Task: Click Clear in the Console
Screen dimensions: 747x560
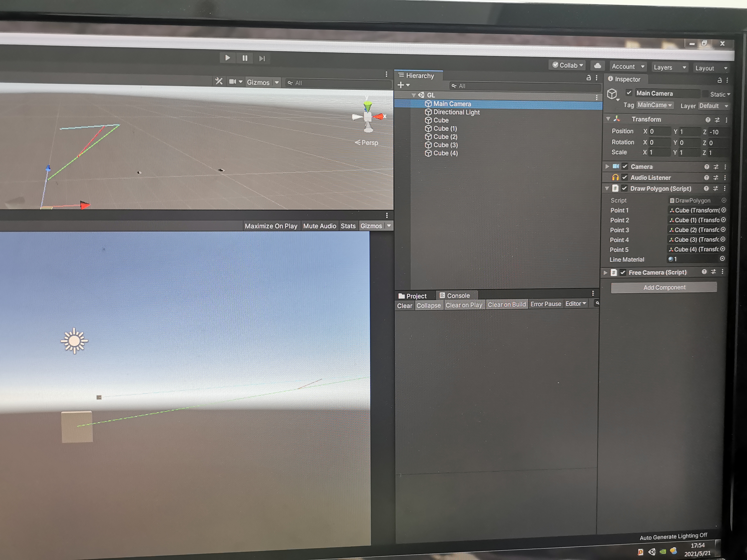Action: tap(404, 306)
